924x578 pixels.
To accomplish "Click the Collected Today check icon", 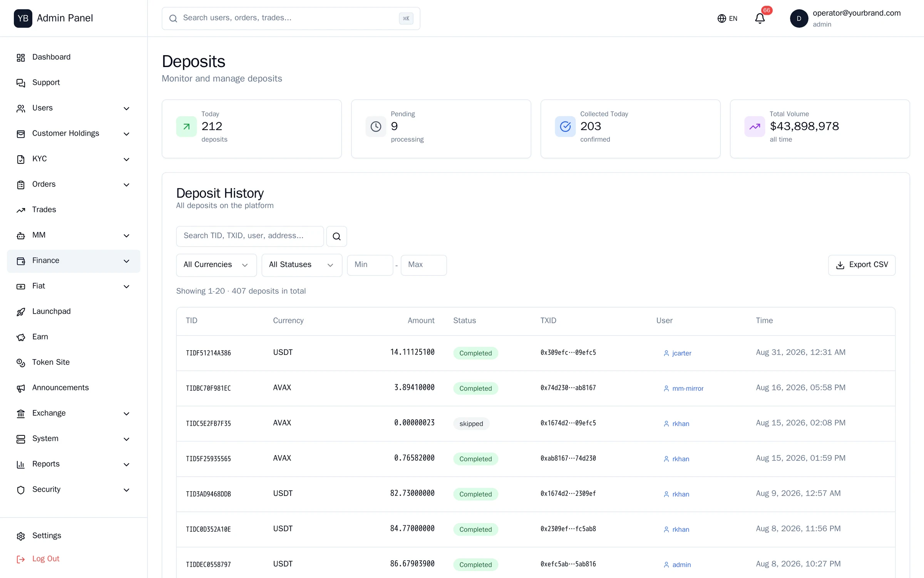I will click(x=565, y=126).
